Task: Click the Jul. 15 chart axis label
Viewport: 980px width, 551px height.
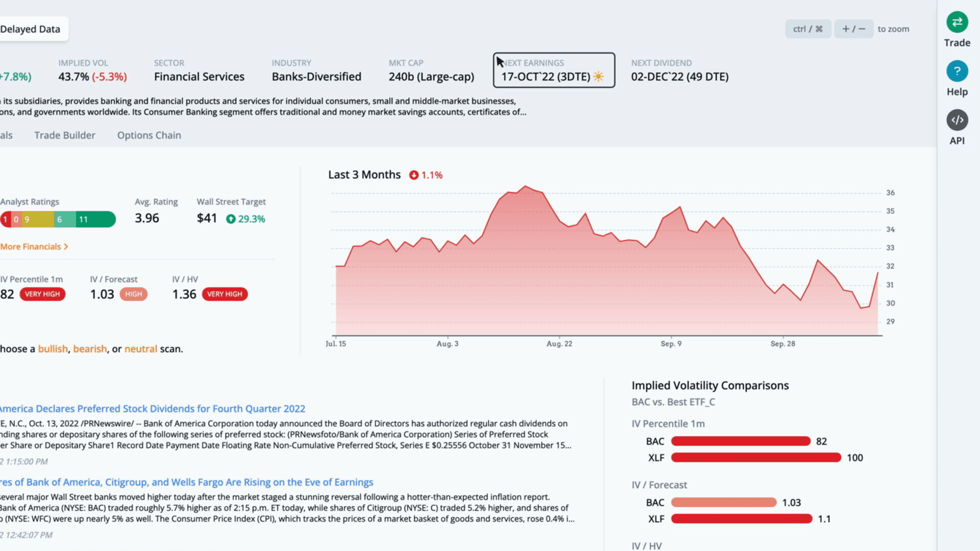Action: 336,344
